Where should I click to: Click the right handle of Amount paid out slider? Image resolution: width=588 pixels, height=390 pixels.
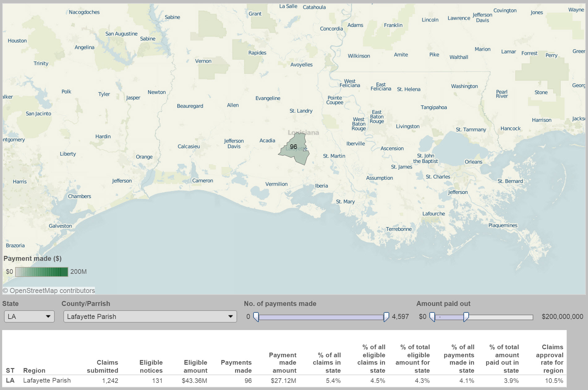466,317
